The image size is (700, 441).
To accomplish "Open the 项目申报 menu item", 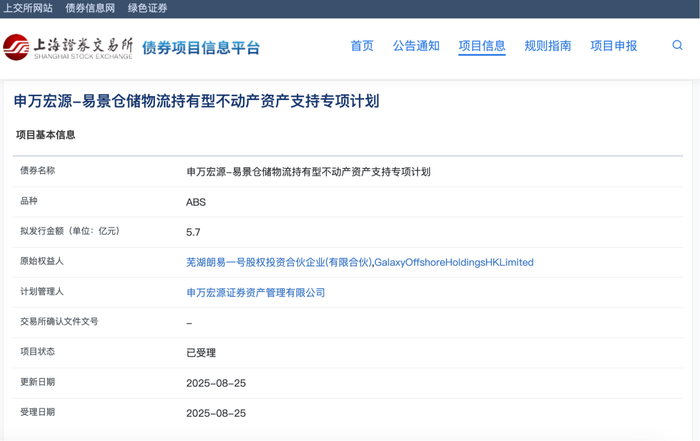I will click(x=613, y=46).
